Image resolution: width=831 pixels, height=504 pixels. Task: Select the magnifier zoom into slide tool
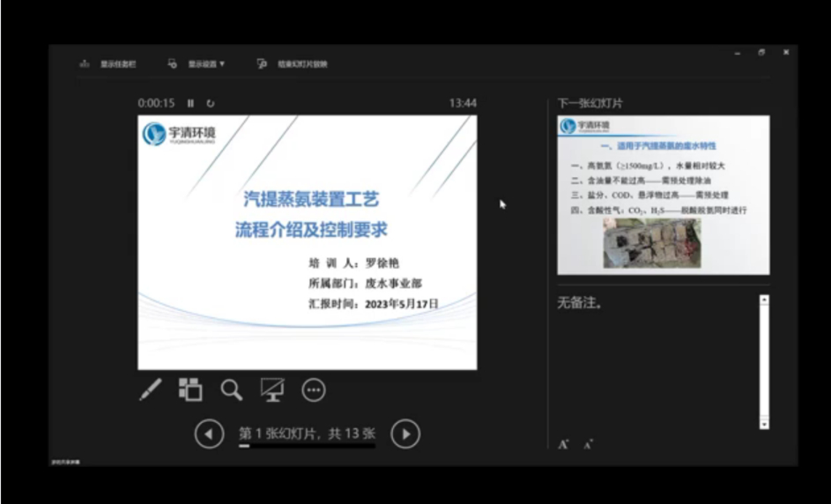pyautogui.click(x=231, y=389)
